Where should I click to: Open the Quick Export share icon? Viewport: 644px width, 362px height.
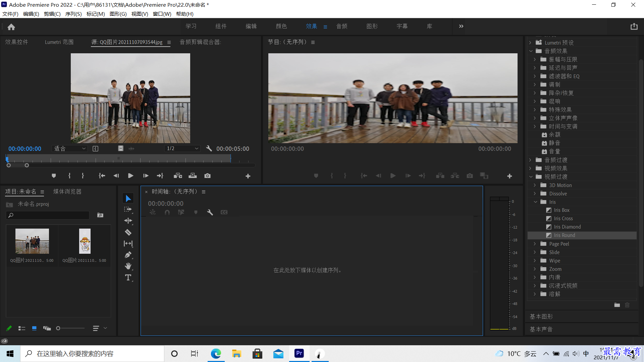click(x=634, y=26)
